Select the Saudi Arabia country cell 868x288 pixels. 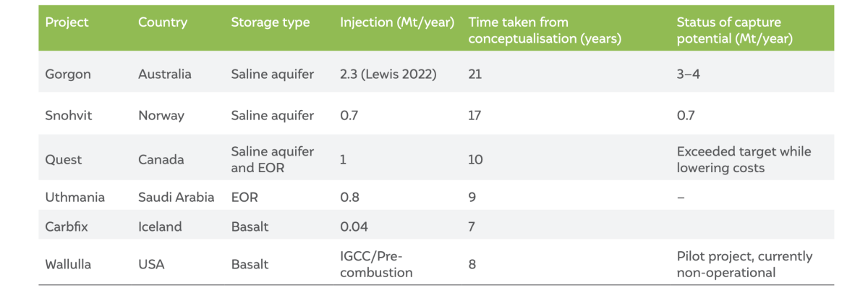pos(176,197)
